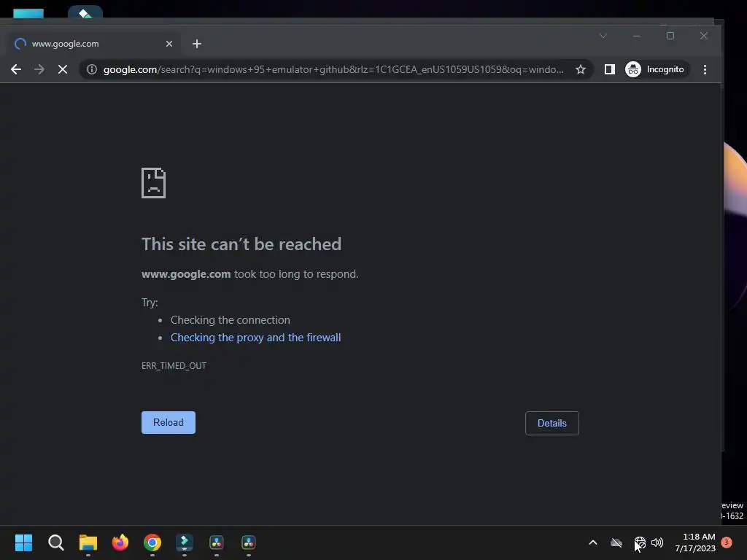Open the volume speaker icon
The image size is (747, 560).
657,542
